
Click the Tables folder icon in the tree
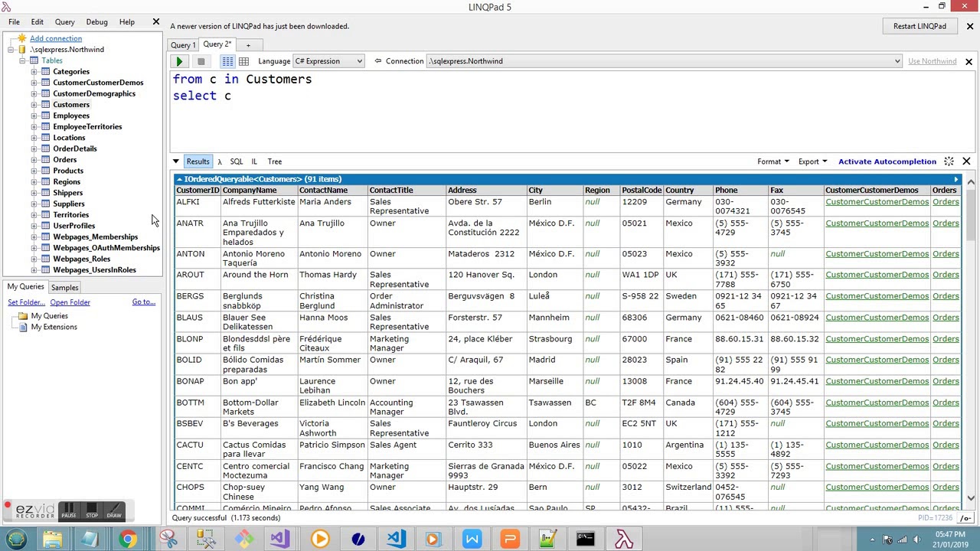[x=34, y=60]
